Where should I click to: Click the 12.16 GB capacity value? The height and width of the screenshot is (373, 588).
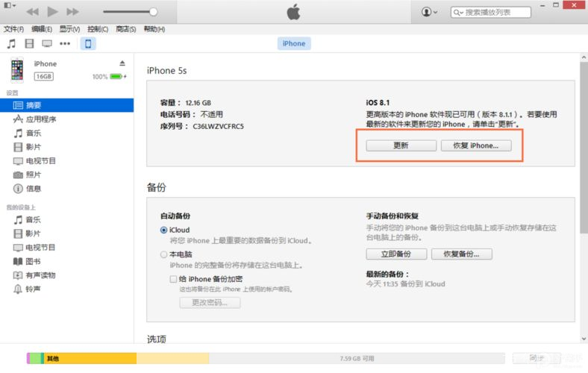pos(198,103)
